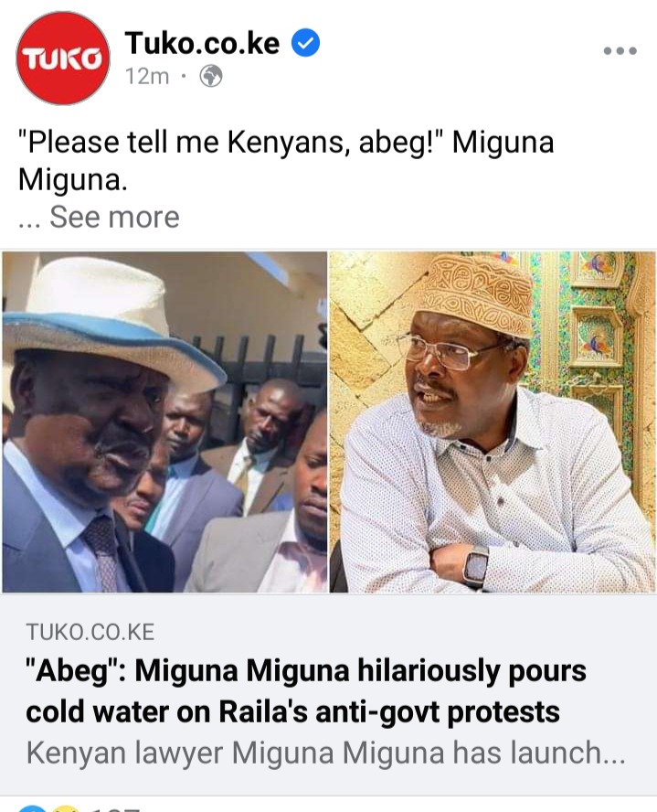Image resolution: width=657 pixels, height=812 pixels.
Task: Tap the reactions count beside the emojis
Action: click(116, 808)
